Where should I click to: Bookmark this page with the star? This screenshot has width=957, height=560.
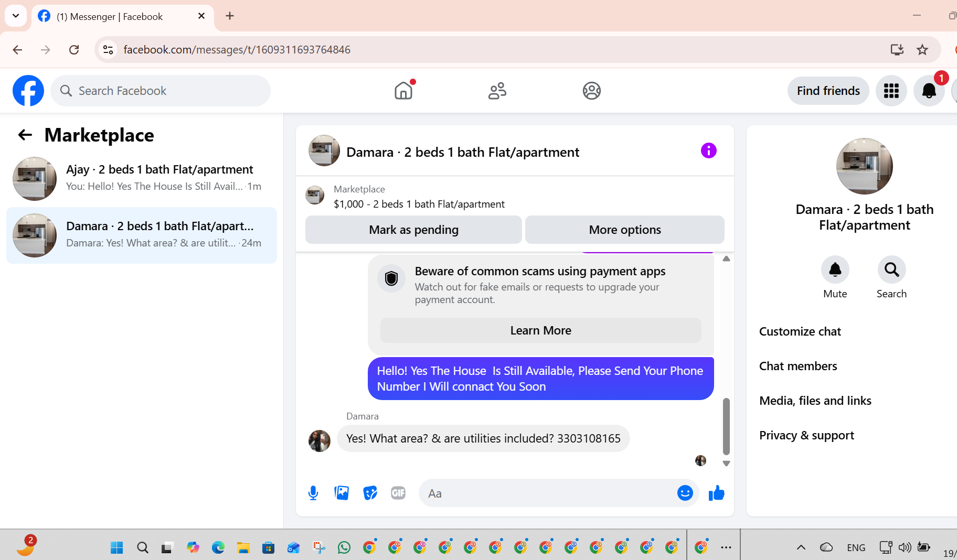922,50
